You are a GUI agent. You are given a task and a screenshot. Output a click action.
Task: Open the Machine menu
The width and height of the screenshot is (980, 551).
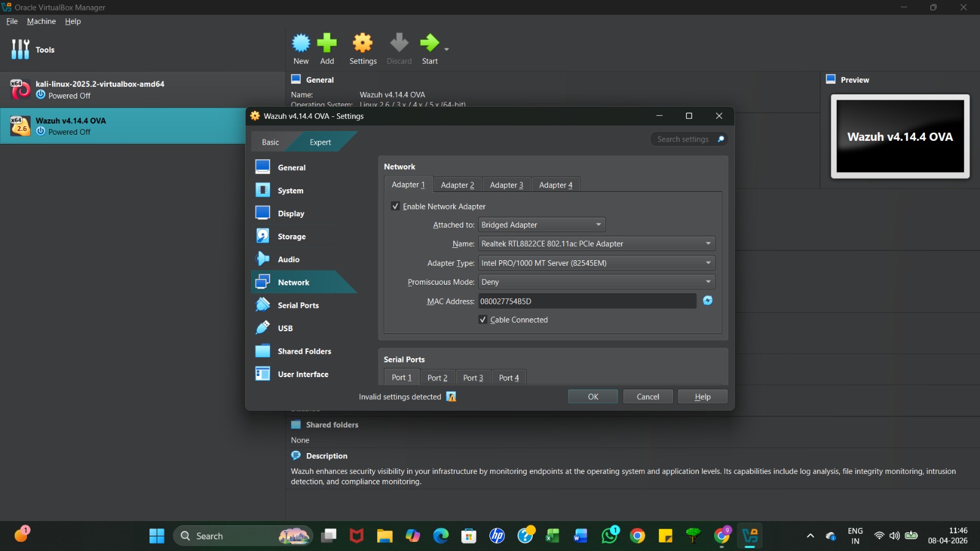(41, 21)
